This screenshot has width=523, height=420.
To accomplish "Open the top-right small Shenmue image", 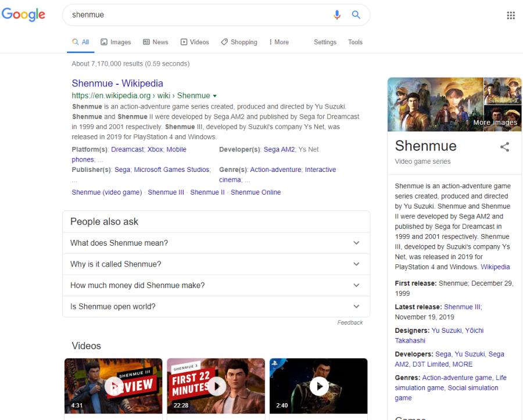I will tap(503, 91).
